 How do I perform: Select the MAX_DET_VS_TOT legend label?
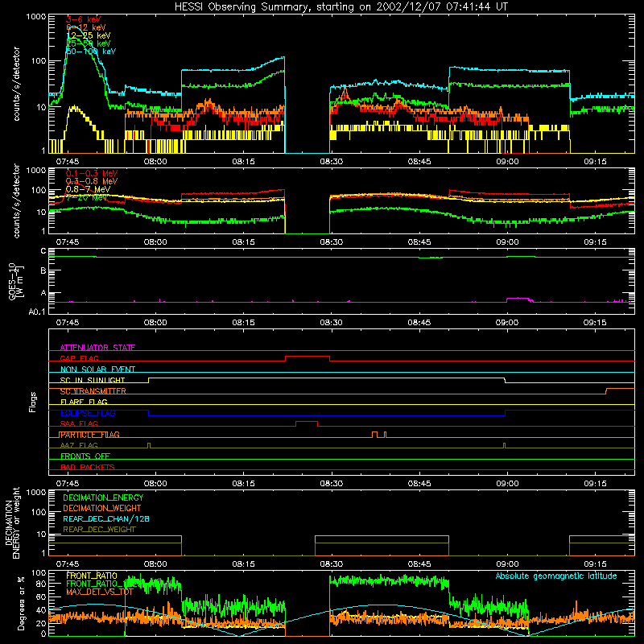100,592
